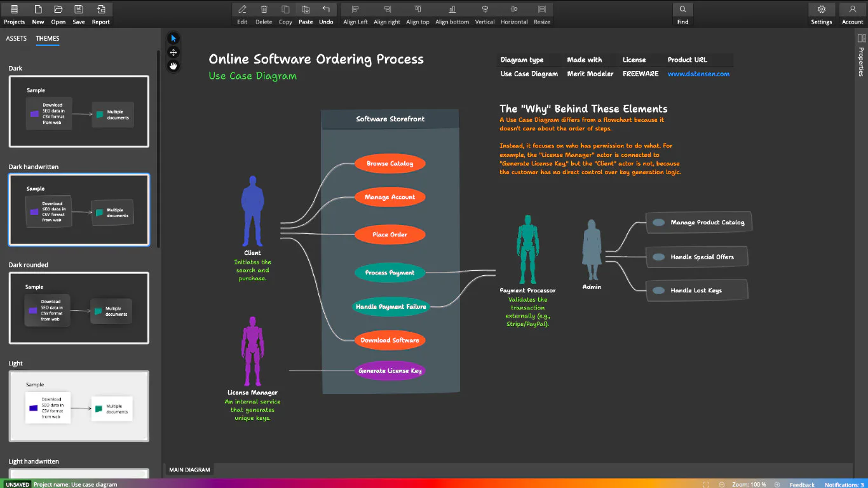Align objects left
This screenshot has height=488, width=868.
point(355,14)
